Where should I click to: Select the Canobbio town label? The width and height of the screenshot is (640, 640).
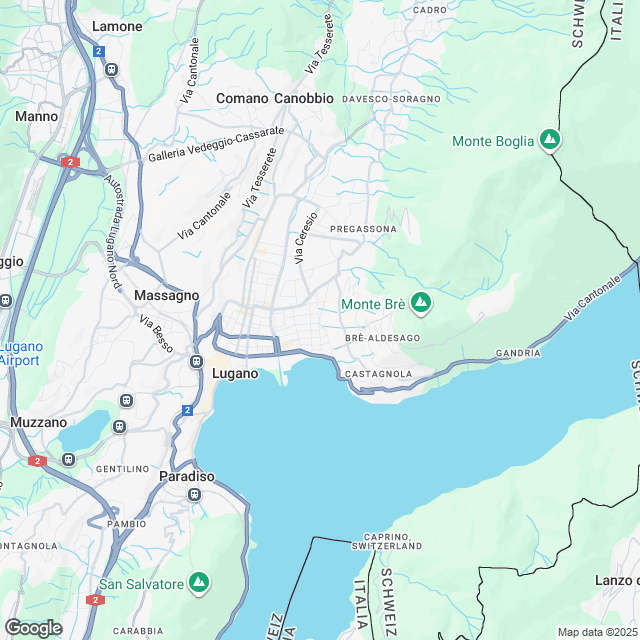coord(304,98)
